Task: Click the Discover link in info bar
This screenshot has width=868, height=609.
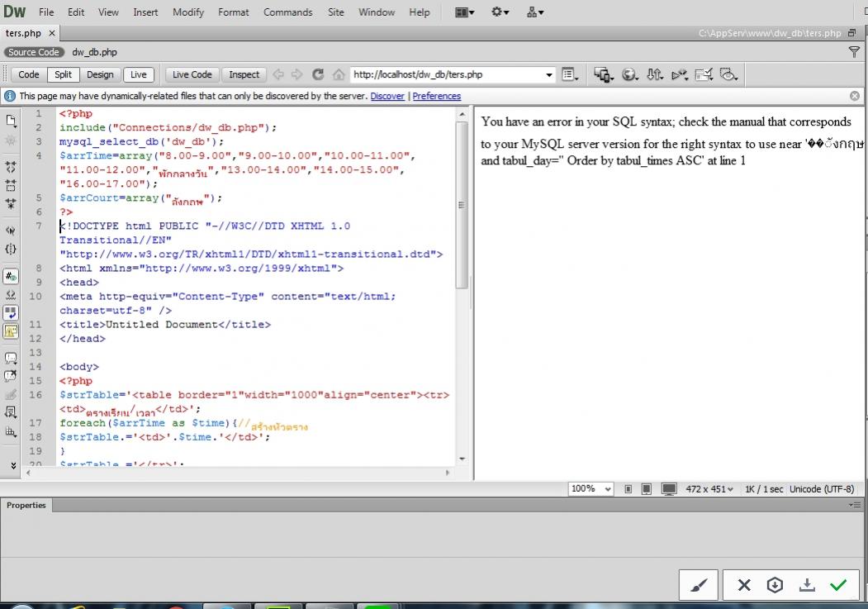Action: [x=387, y=96]
